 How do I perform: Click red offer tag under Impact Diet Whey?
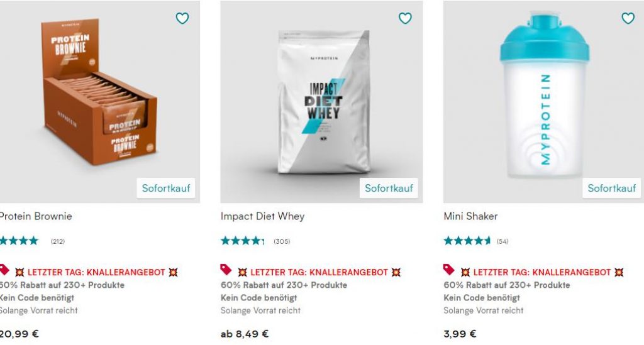coord(226,270)
